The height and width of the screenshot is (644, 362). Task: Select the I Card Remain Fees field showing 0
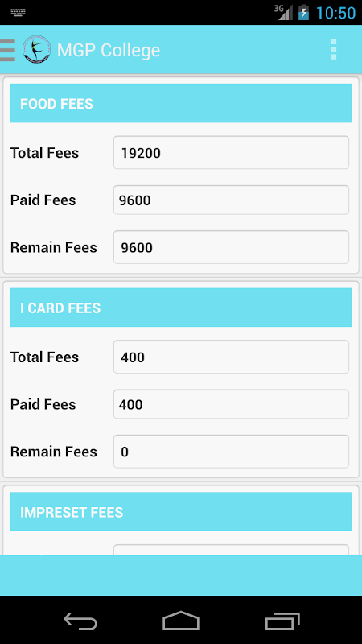coord(231,452)
